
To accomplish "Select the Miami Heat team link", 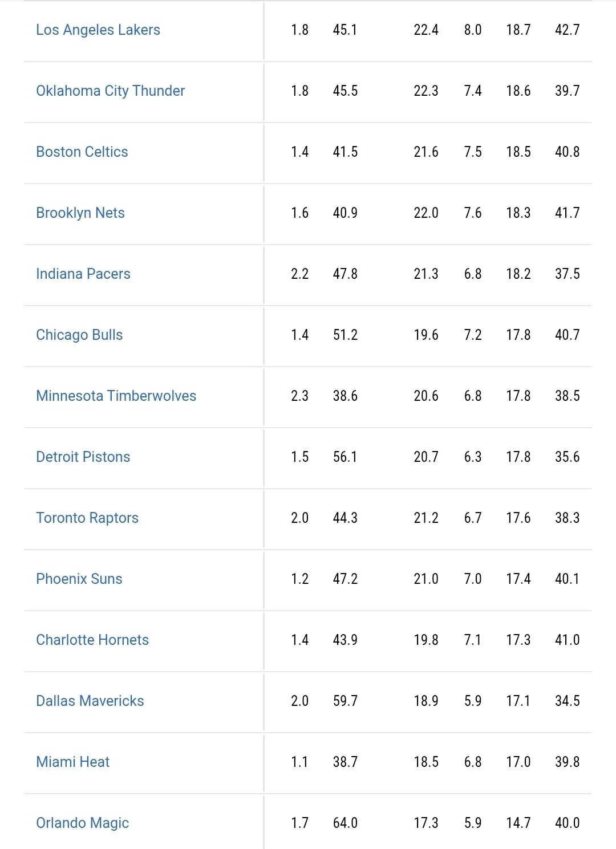I will [73, 762].
